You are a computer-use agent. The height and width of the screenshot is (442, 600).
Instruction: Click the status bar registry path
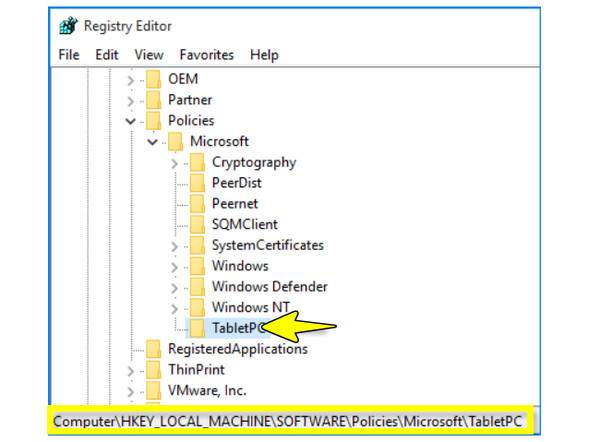point(288,421)
